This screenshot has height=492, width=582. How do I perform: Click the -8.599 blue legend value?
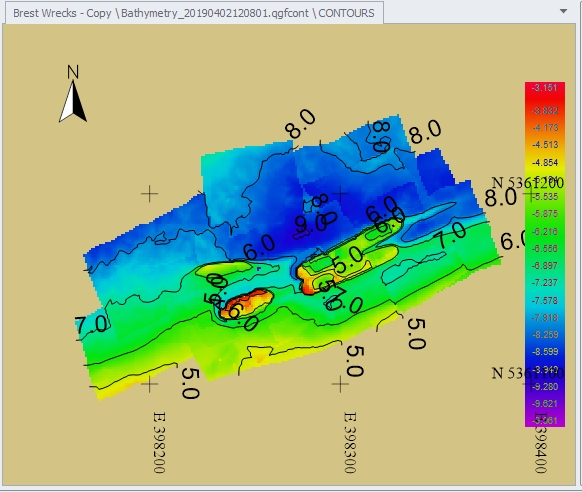(545, 351)
